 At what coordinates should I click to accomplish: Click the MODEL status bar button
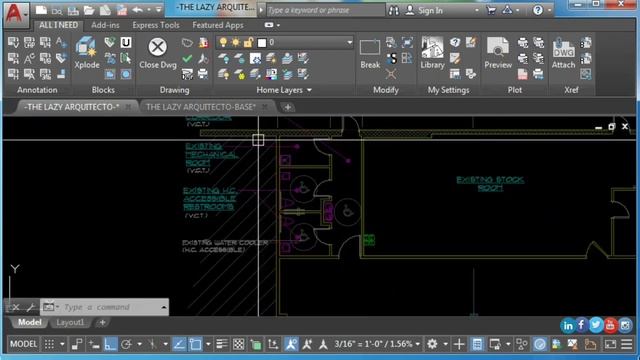tap(23, 344)
